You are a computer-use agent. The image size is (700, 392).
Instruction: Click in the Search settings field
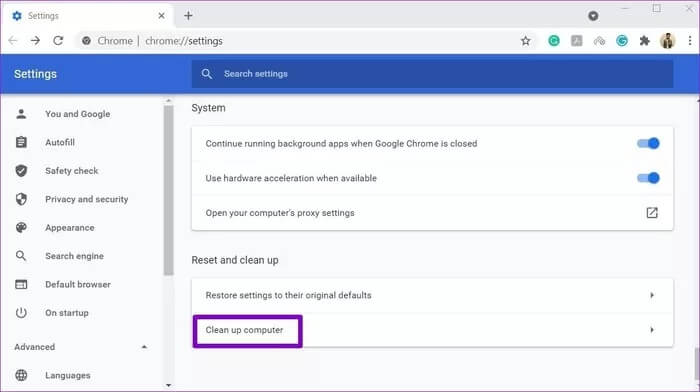(432, 74)
